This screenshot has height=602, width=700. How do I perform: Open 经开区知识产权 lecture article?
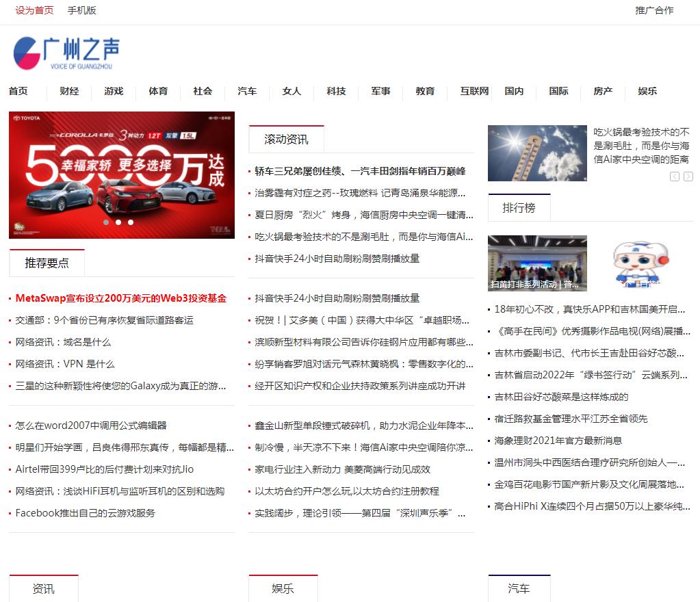point(360,386)
